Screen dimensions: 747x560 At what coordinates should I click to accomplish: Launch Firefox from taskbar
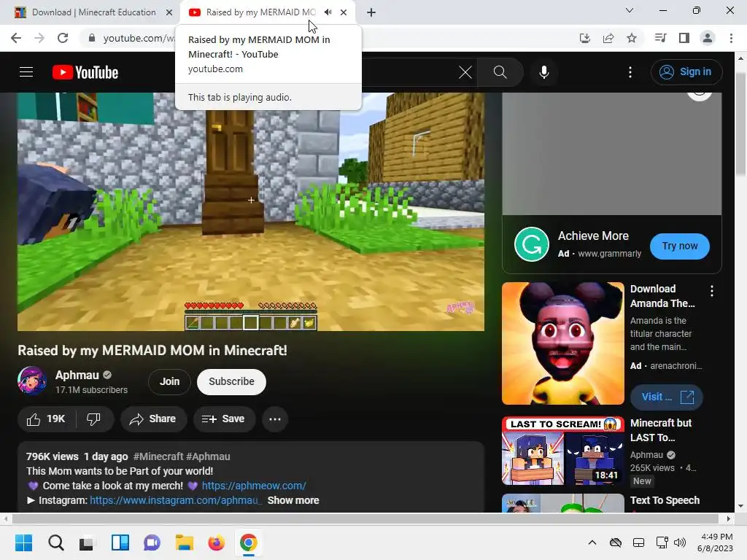pyautogui.click(x=216, y=542)
